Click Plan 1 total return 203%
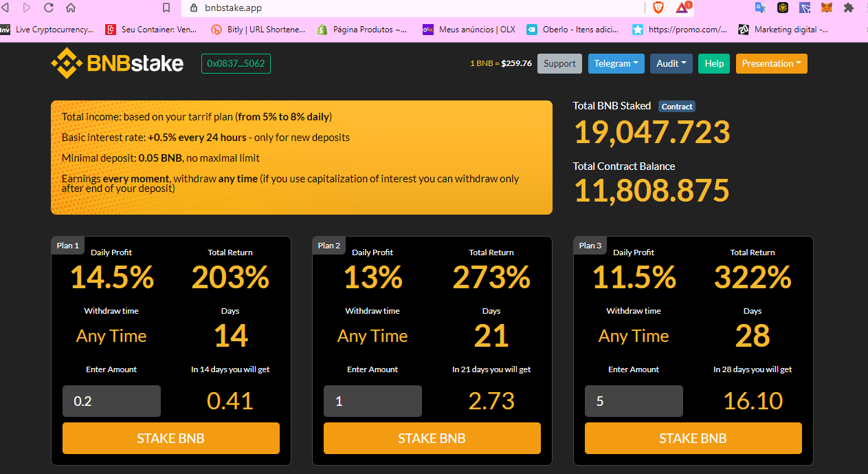The width and height of the screenshot is (868, 474). pyautogui.click(x=230, y=277)
